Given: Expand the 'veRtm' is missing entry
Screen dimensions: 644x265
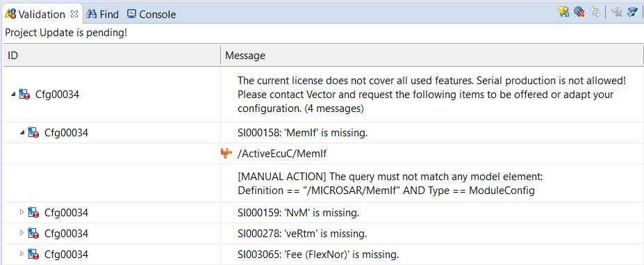Looking at the screenshot, I should pyautogui.click(x=22, y=233).
